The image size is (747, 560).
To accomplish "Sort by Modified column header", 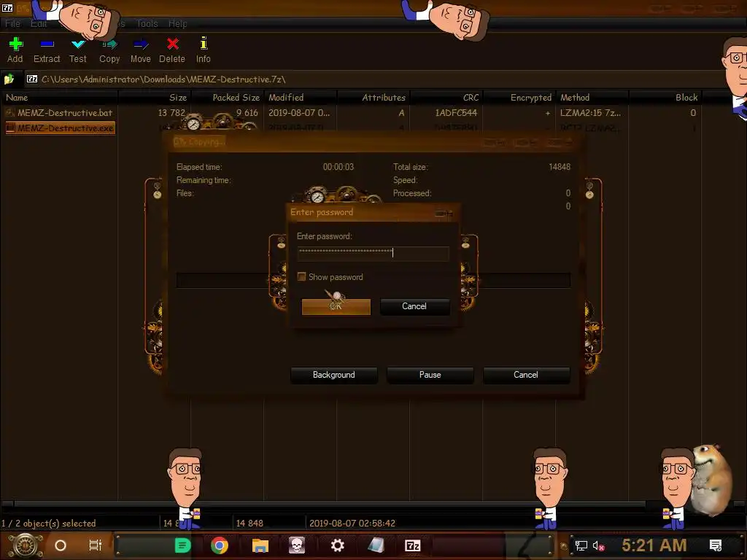I will pos(300,98).
